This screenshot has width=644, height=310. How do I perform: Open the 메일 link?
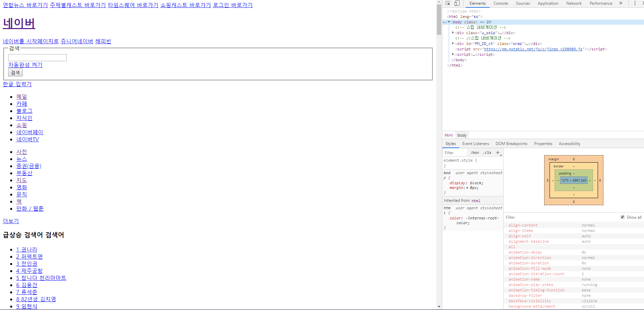(22, 97)
